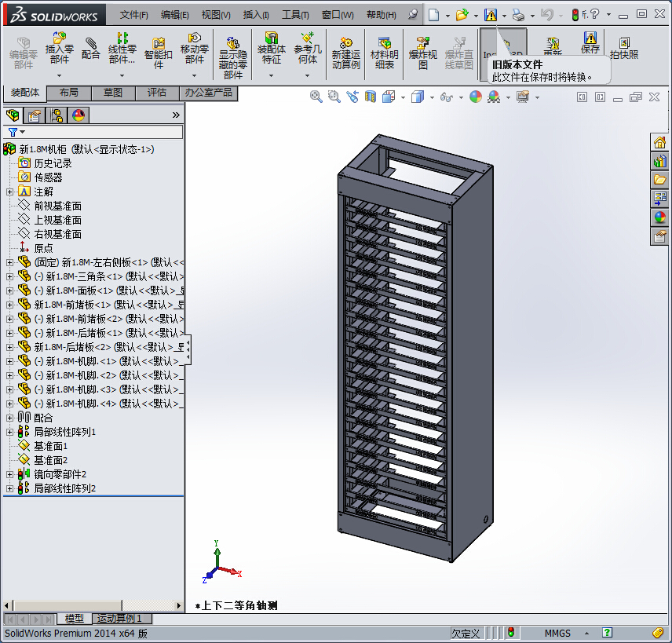The image size is (672, 643).
Task: Open the dropdown arrow under 移动零部件
Action: (194, 76)
